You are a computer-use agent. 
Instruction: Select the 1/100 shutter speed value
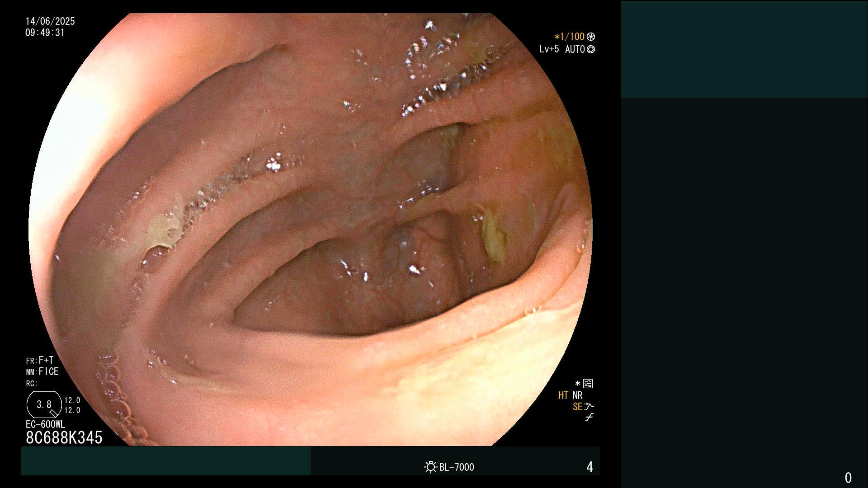point(572,37)
